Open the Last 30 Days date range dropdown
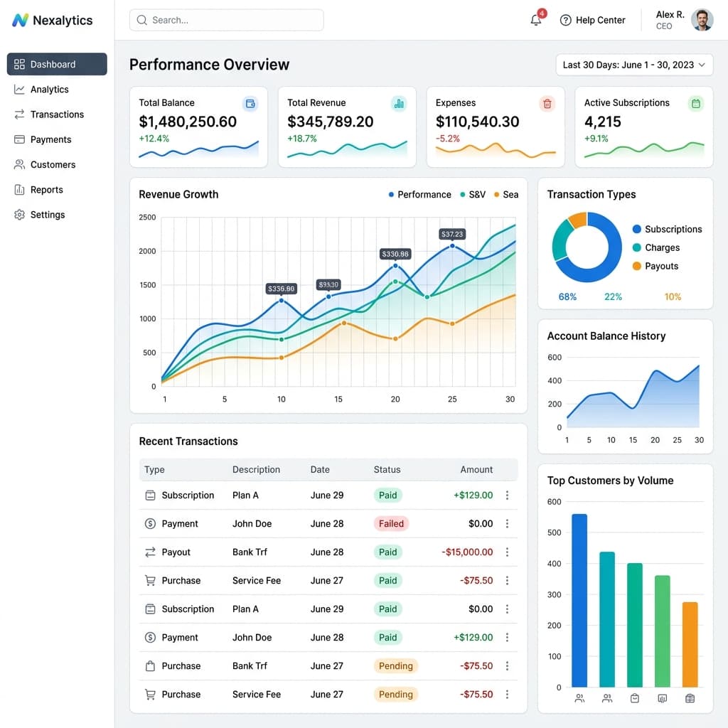Screen dimensions: 728x728 [634, 65]
